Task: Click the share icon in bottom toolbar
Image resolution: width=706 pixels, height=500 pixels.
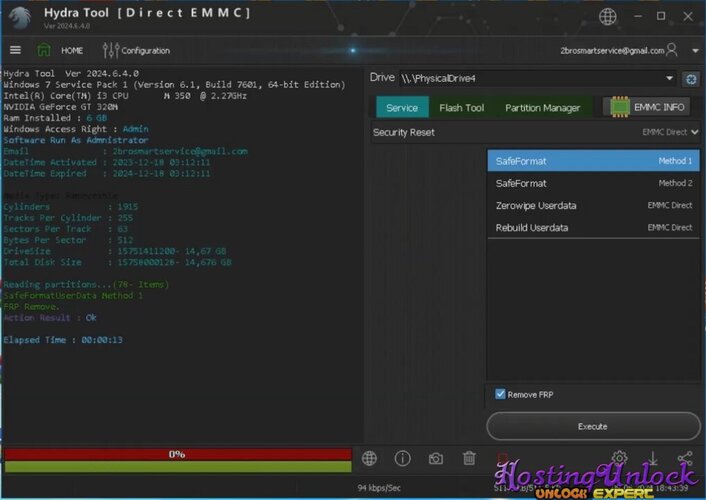Action: tap(684, 458)
